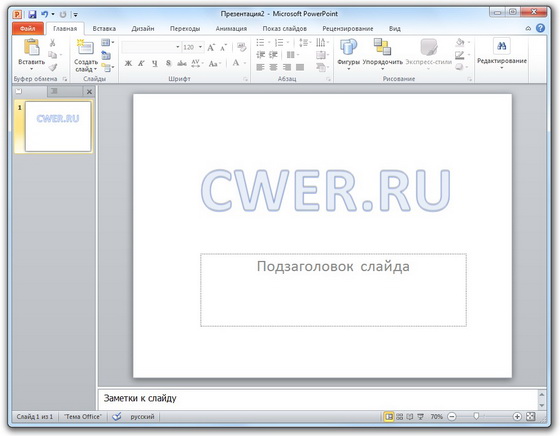The width and height of the screenshot is (560, 436).
Task: Decrease font size with the small A icon
Action: pos(224,47)
